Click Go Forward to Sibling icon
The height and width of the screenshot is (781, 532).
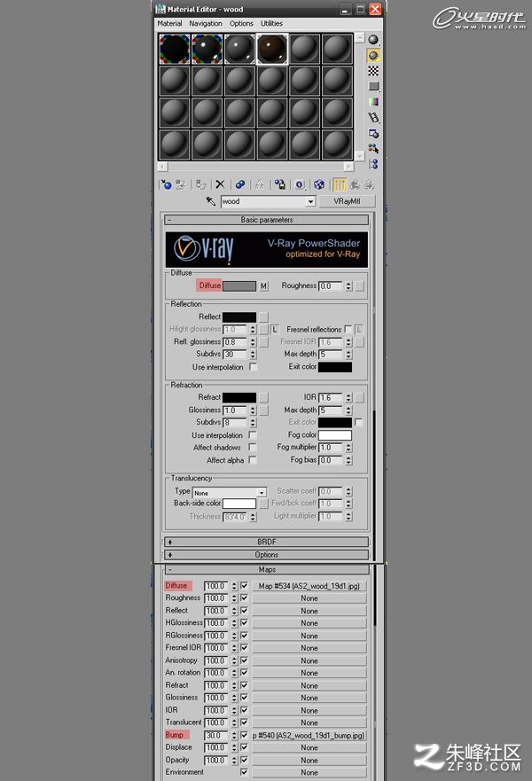click(x=369, y=184)
